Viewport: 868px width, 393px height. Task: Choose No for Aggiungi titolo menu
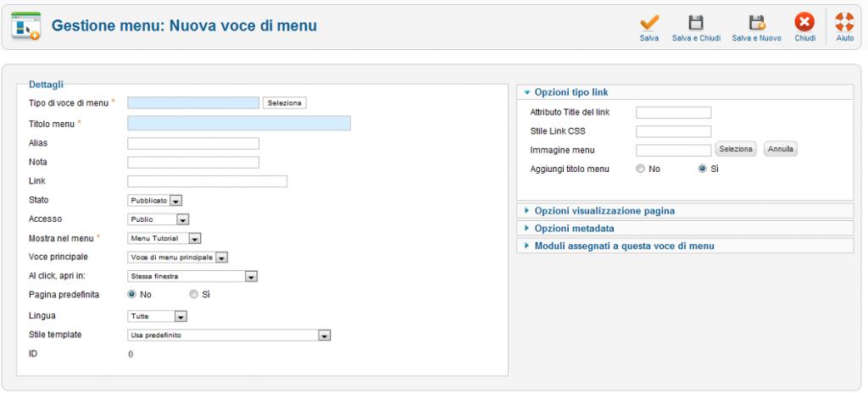[641, 169]
